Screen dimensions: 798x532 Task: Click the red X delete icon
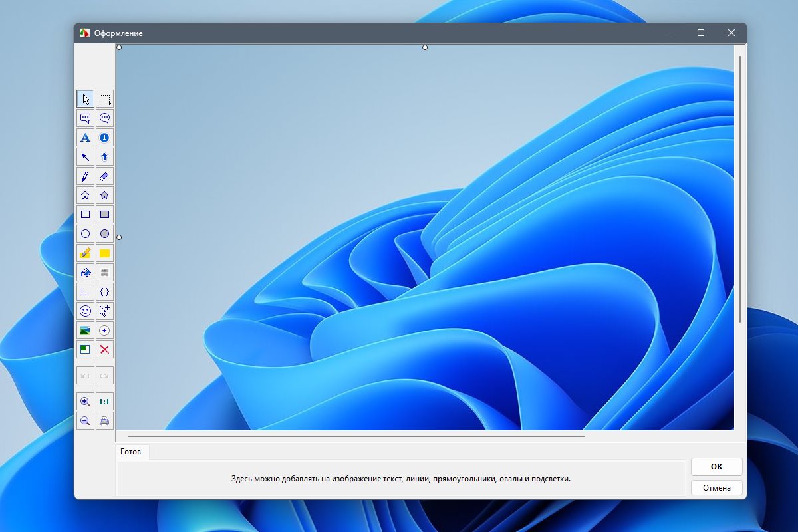[x=104, y=349]
